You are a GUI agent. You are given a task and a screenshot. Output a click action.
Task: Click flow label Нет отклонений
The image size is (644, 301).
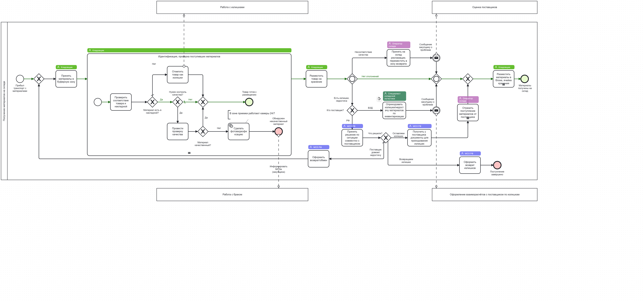point(370,77)
